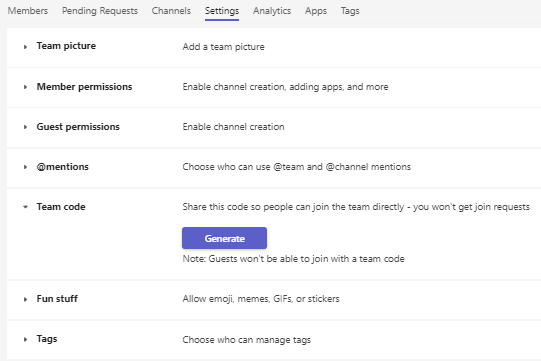Click the @mentions heading
Viewport: 541px width, 361px height.
tap(63, 167)
